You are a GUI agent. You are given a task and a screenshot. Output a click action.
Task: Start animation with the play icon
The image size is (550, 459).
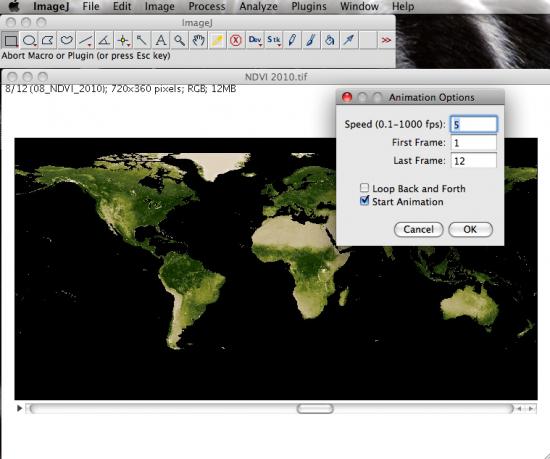tap(20, 408)
